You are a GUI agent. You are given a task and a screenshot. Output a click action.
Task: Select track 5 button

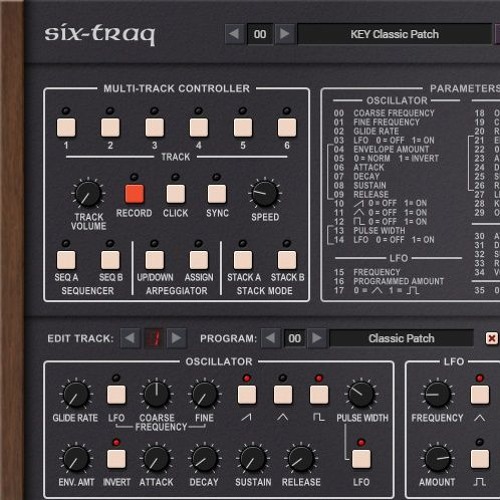pyautogui.click(x=243, y=127)
